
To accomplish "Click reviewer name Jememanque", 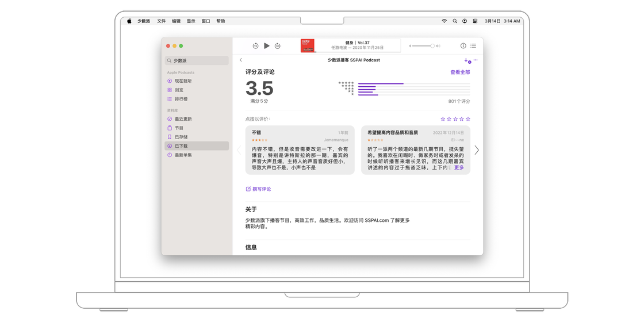I will tap(336, 140).
